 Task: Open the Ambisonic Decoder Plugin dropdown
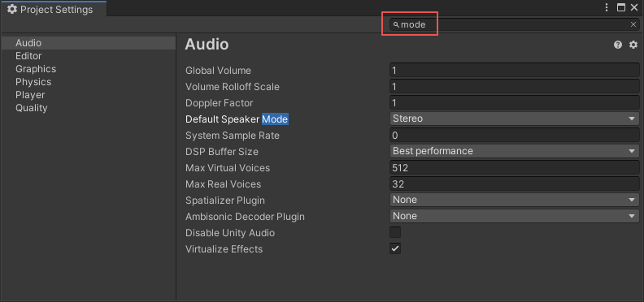tap(514, 216)
